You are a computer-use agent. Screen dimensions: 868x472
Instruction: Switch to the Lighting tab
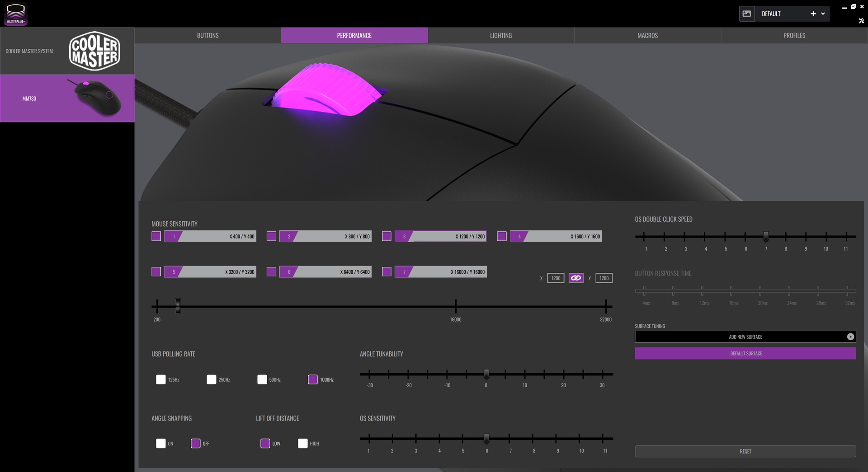501,36
